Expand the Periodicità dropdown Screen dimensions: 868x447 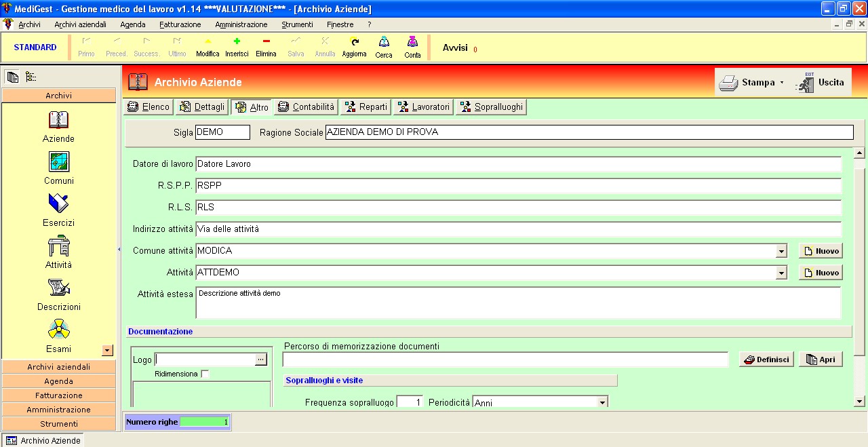coord(602,403)
